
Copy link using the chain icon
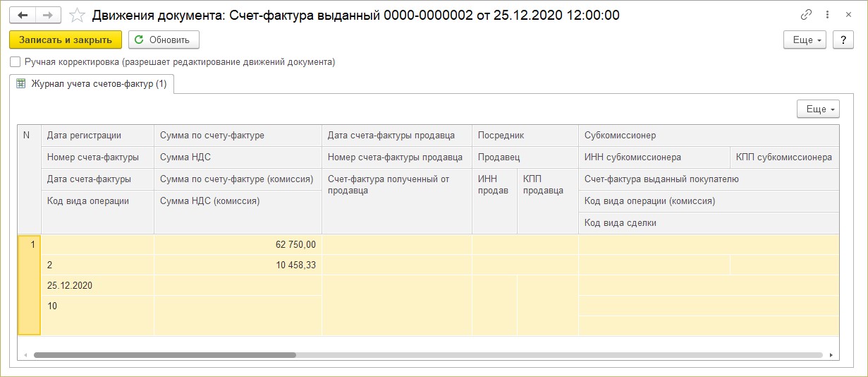807,15
